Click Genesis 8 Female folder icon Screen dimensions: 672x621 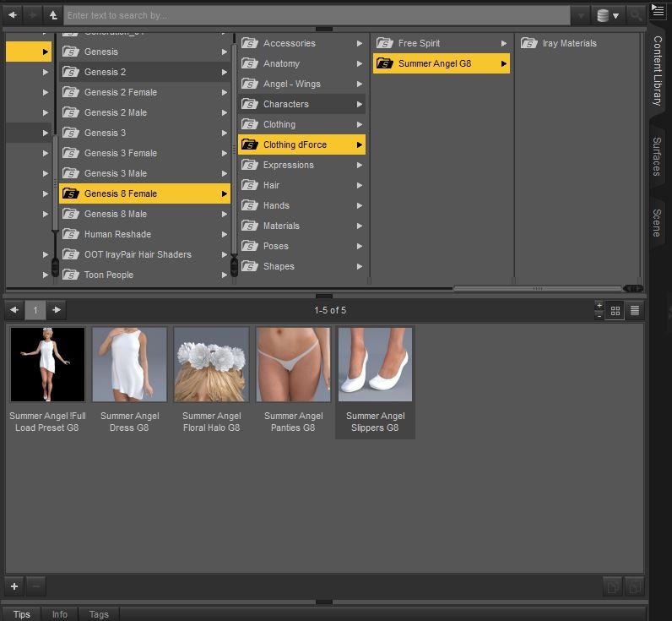[71, 193]
